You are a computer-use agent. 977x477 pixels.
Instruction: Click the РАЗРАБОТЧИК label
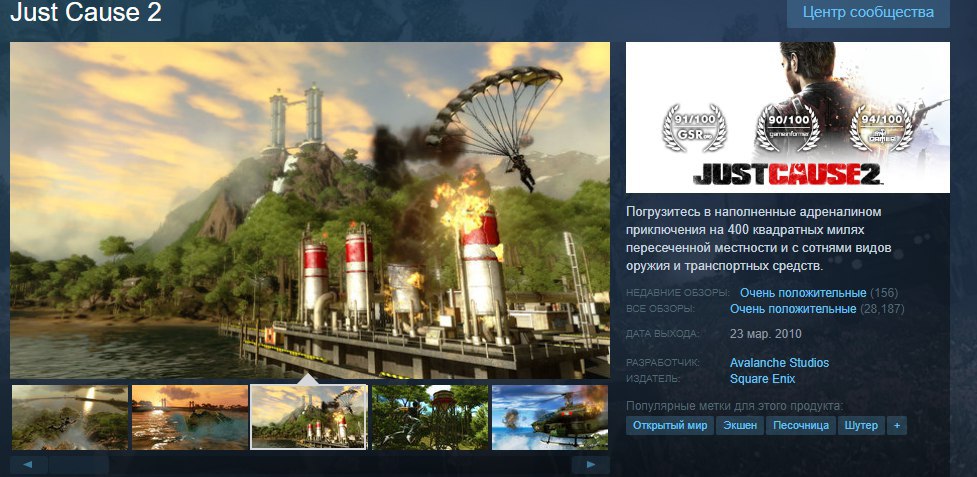click(x=664, y=363)
